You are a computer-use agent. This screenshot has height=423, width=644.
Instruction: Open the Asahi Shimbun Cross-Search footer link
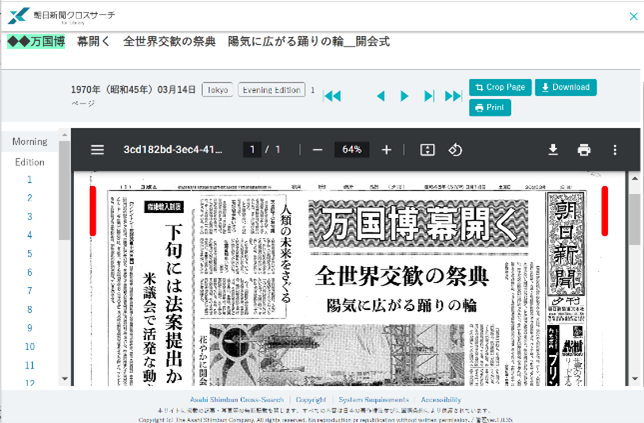click(237, 400)
